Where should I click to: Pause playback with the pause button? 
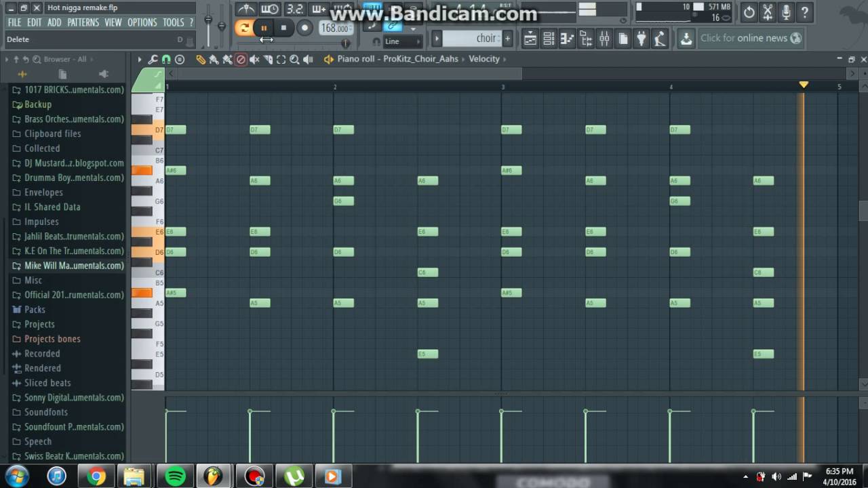[264, 28]
